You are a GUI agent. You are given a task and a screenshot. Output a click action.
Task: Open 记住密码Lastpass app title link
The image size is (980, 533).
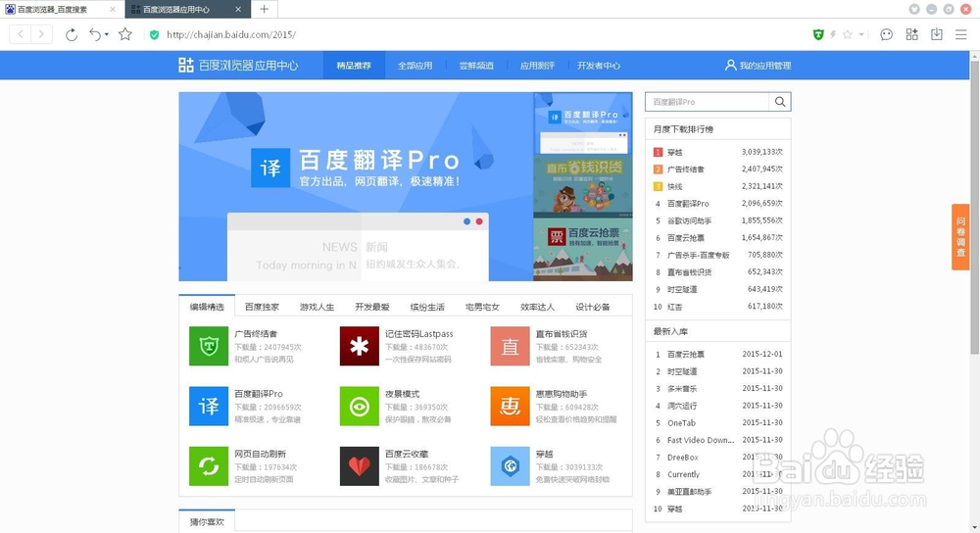tap(419, 334)
